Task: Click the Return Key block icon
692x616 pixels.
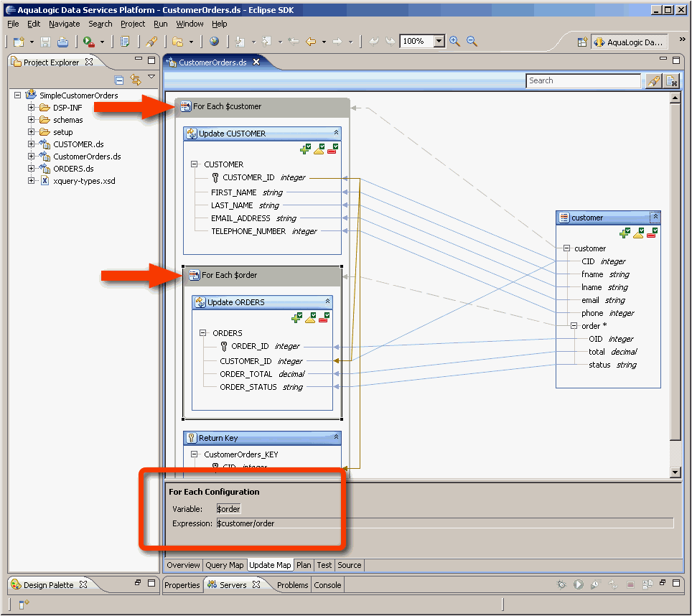Action: (x=192, y=438)
